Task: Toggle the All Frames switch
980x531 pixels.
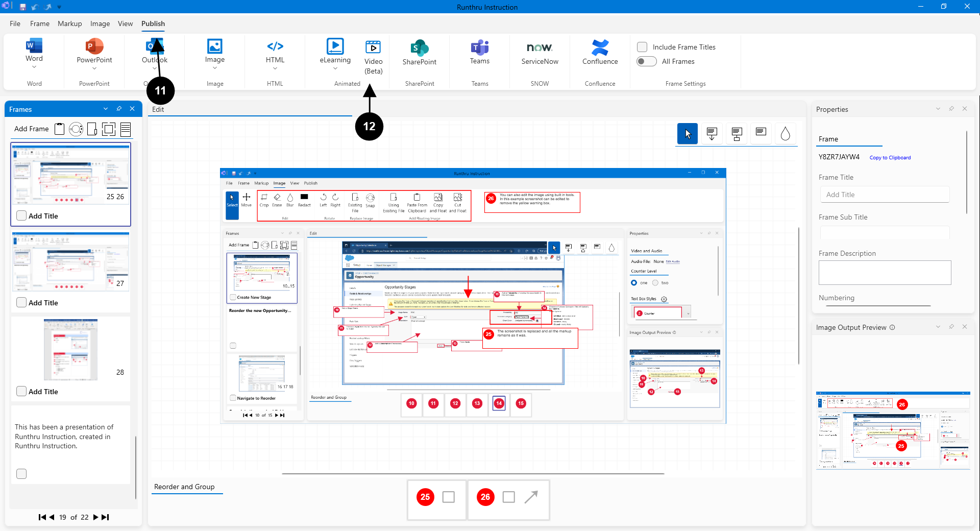Action: click(x=646, y=61)
